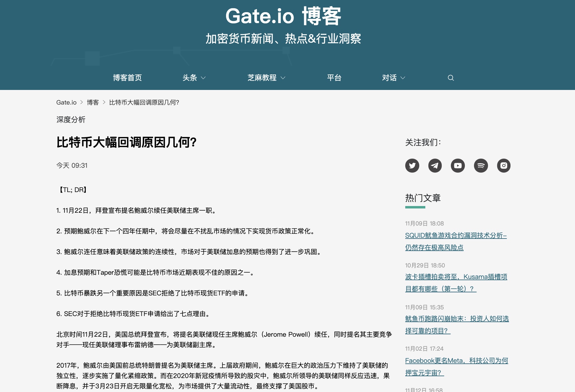Open the 头条 menu item
This screenshot has height=392, width=575.
coord(190,78)
